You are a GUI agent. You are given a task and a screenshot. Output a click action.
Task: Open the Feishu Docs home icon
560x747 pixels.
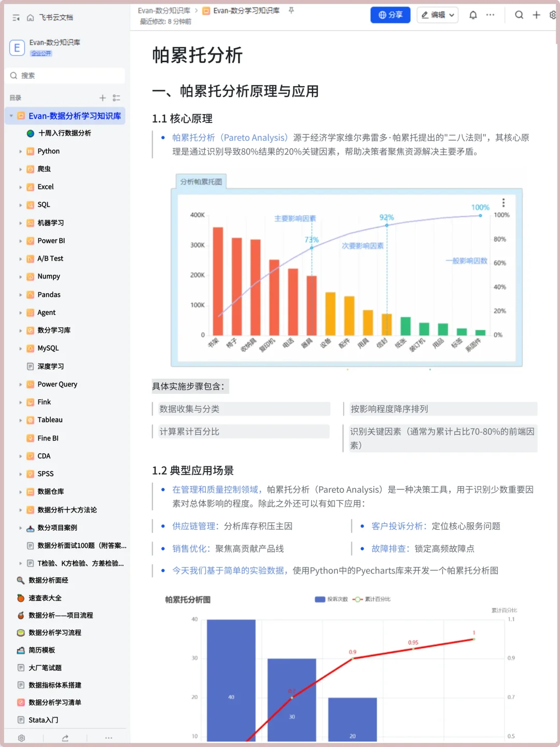pos(30,18)
